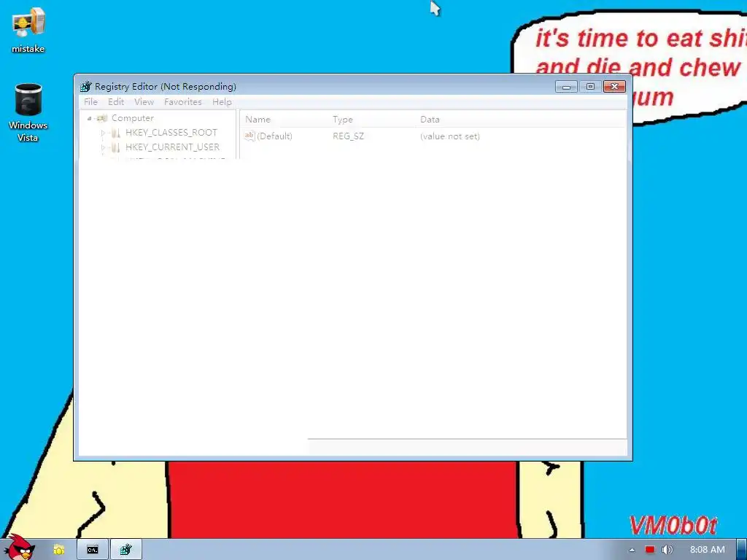Viewport: 747px width, 560px height.
Task: Close the Registry Editor window
Action: (614, 87)
